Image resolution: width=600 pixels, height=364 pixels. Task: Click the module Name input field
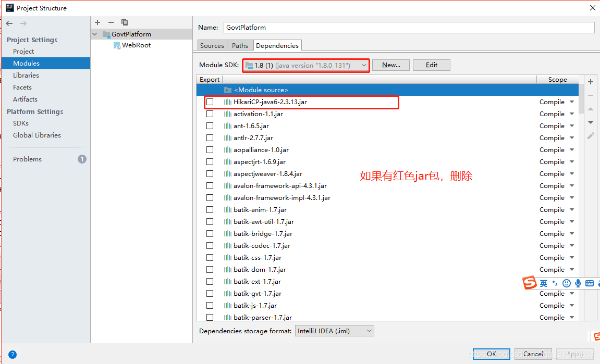(409, 28)
